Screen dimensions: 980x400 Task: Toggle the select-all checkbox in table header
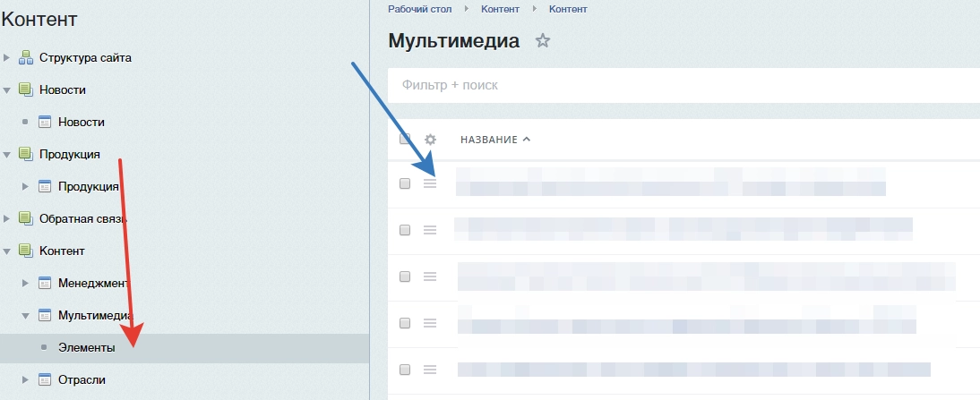[405, 139]
